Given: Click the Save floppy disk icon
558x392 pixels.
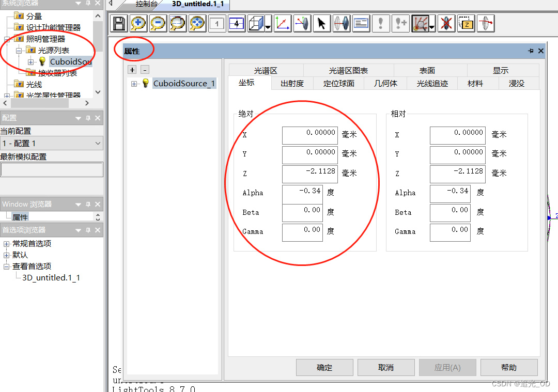Looking at the screenshot, I should 119,23.
